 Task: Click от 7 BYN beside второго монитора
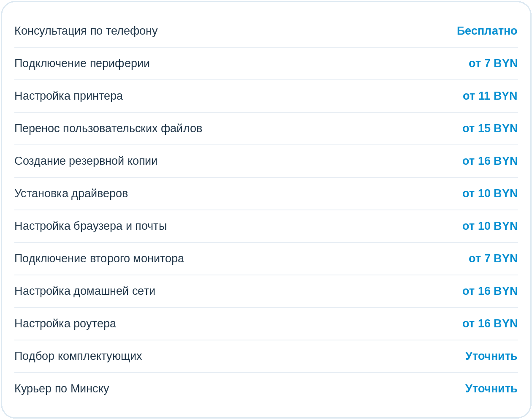(493, 258)
